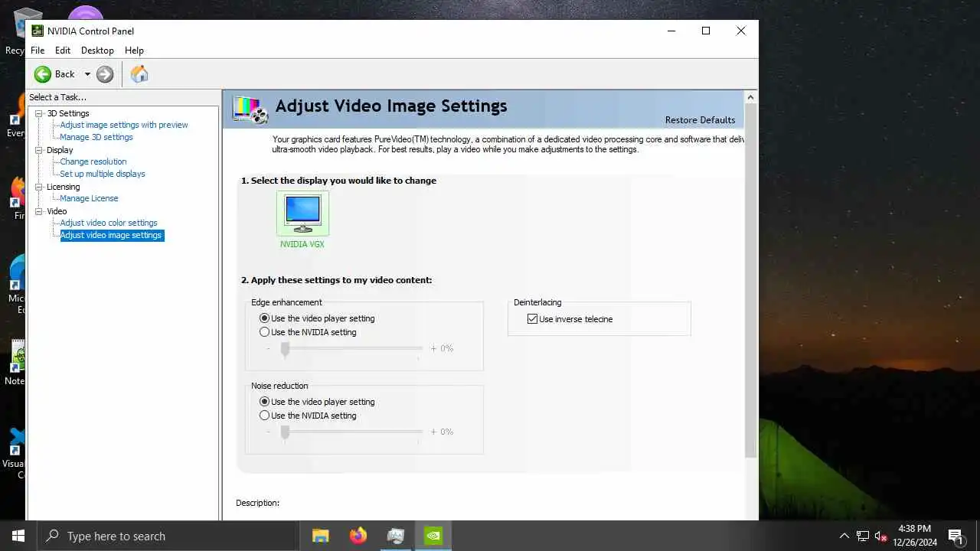Select edge enhancement NVIDIA setting radio
The height and width of the screenshot is (551, 980).
[x=265, y=332]
